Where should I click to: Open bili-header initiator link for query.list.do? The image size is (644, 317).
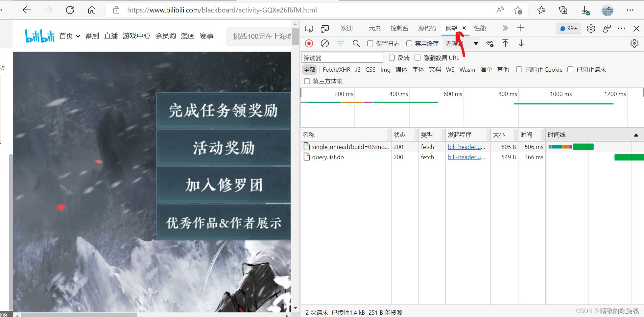[466, 157]
